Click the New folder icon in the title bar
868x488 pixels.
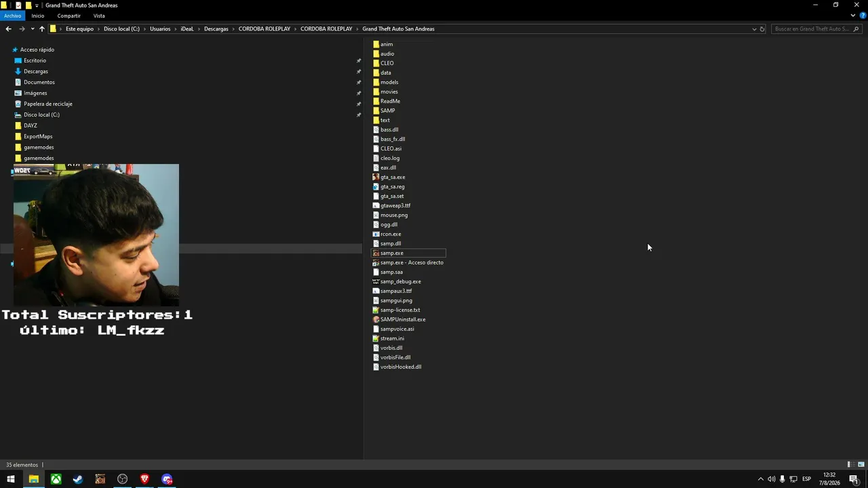(28, 5)
